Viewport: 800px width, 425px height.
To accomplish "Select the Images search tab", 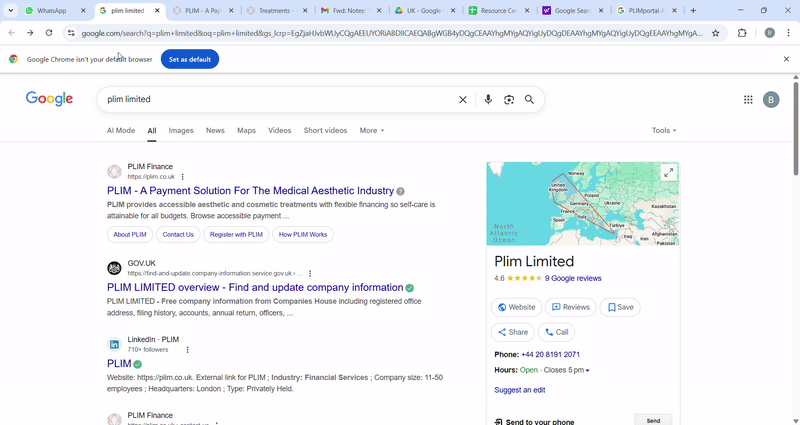I will click(181, 131).
